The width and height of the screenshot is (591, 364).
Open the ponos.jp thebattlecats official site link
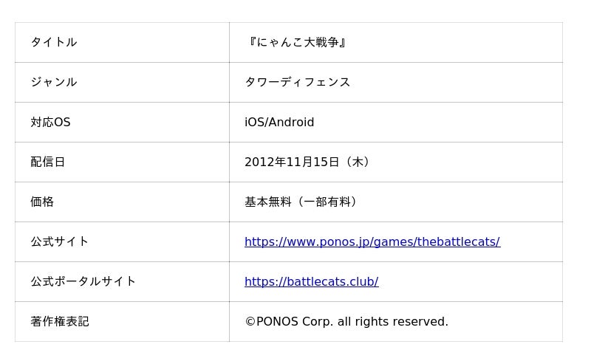372,242
